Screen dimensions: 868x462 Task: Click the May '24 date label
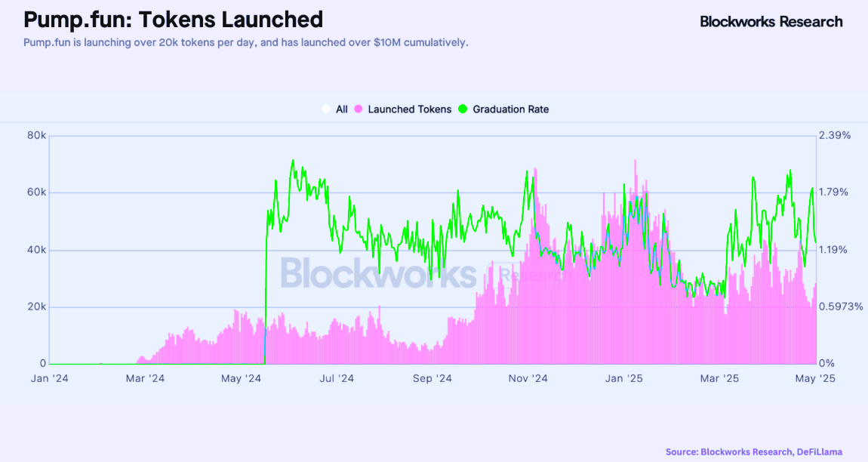coord(241,378)
